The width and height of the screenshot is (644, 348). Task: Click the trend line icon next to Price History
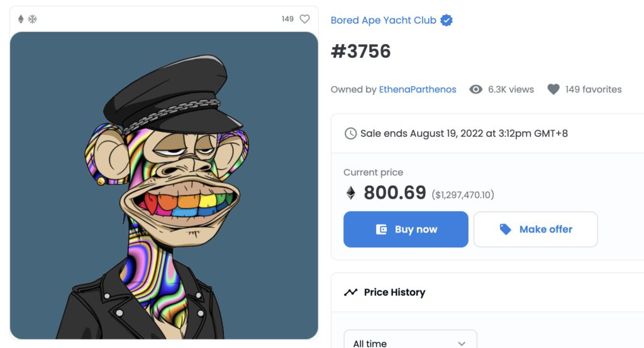[350, 292]
